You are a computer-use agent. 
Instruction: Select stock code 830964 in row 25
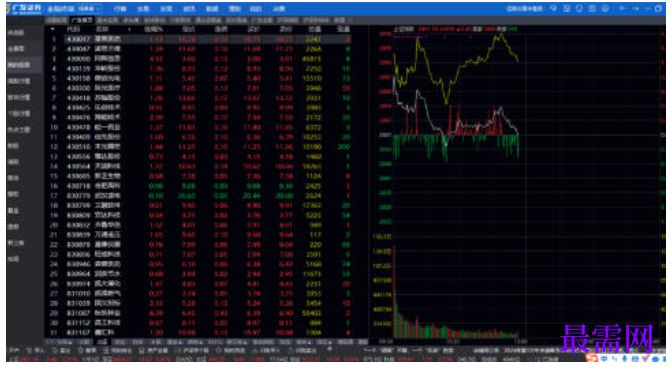78,274
